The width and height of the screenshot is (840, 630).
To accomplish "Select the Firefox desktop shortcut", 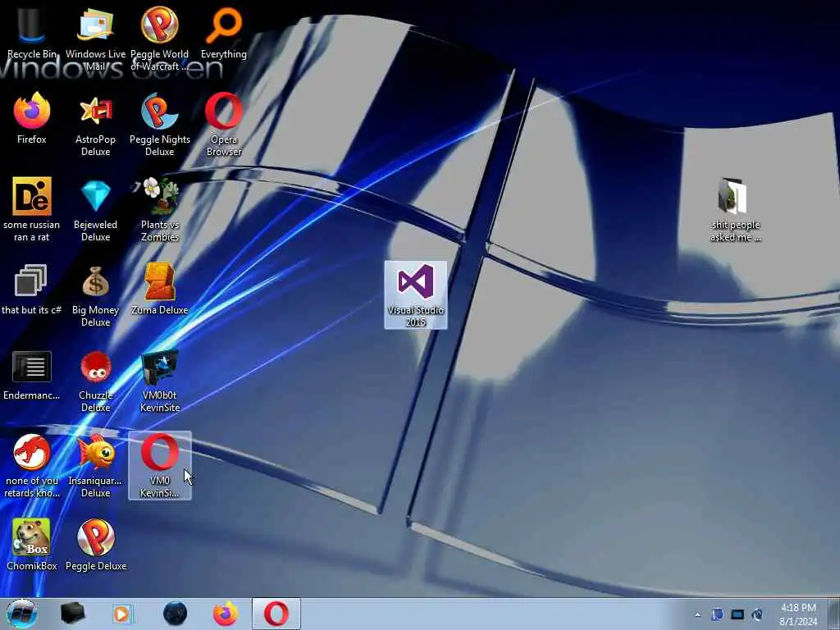I will click(x=32, y=118).
